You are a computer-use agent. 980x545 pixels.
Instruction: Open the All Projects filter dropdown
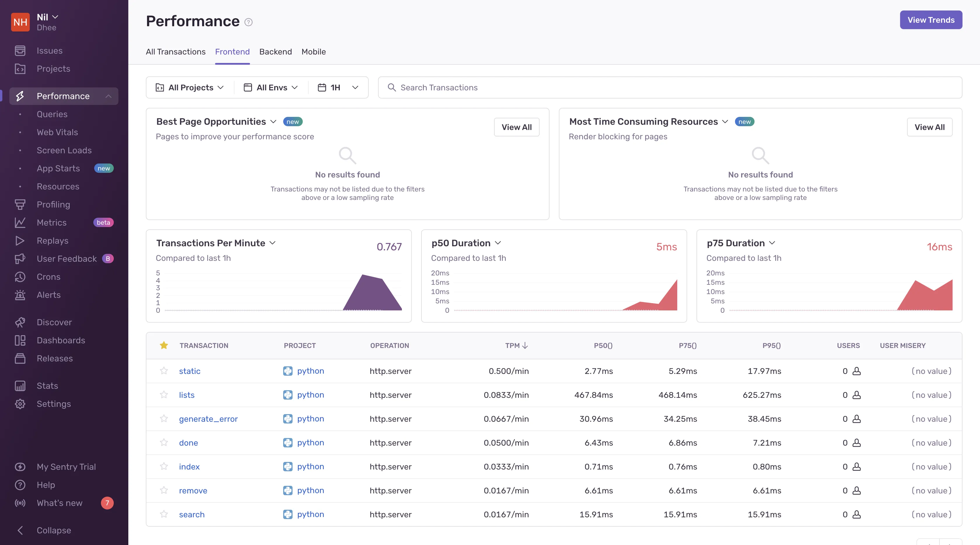pos(190,87)
